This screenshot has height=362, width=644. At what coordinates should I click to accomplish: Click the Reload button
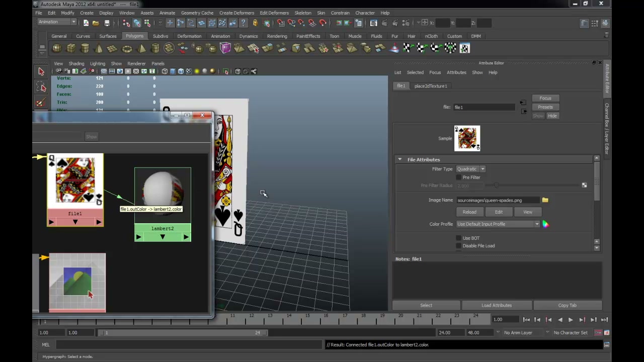pyautogui.click(x=469, y=212)
